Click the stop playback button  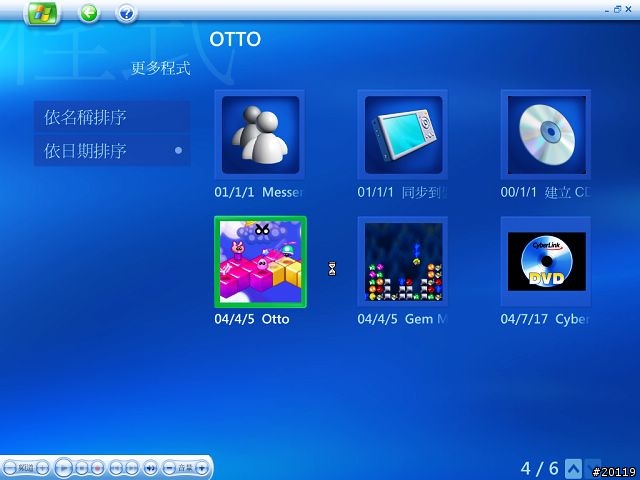82,468
